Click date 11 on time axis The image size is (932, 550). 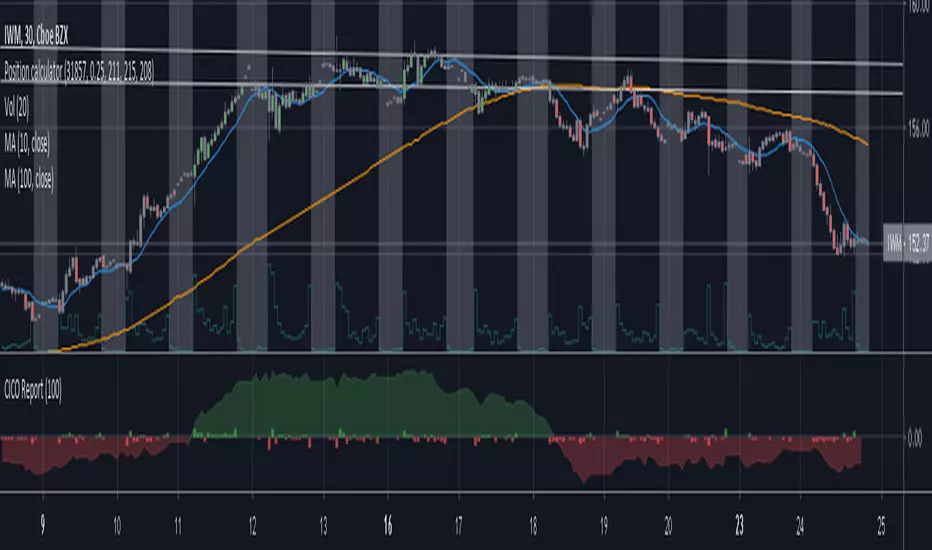pyautogui.click(x=178, y=526)
